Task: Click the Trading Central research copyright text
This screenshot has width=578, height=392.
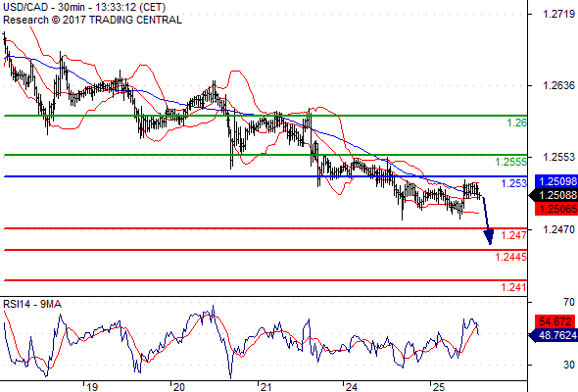Action: 92,20
